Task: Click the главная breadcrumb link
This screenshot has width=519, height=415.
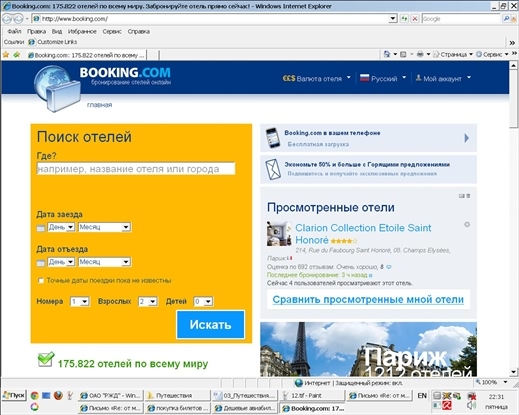Action: (99, 105)
